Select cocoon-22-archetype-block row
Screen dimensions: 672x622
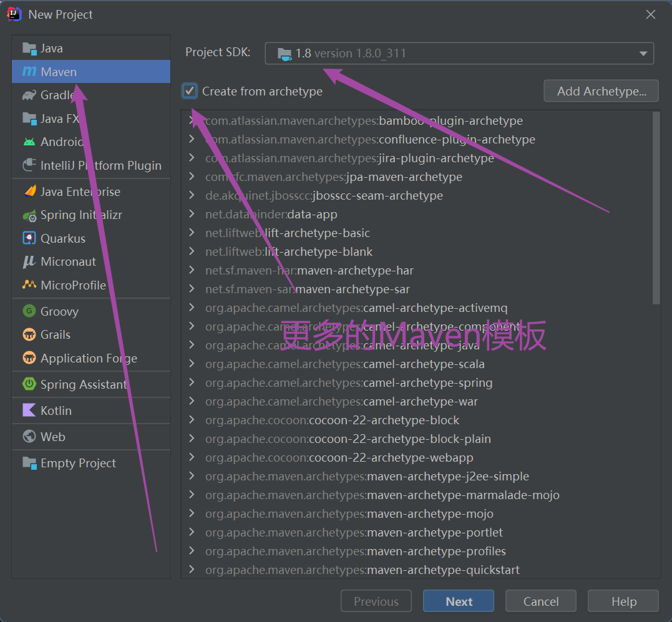(417, 420)
